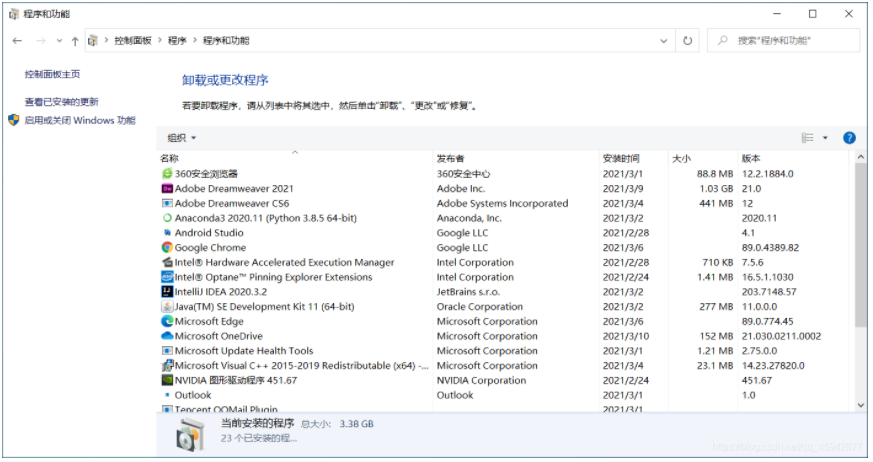
Task: Sort list by 名称 column header
Action: (170, 159)
